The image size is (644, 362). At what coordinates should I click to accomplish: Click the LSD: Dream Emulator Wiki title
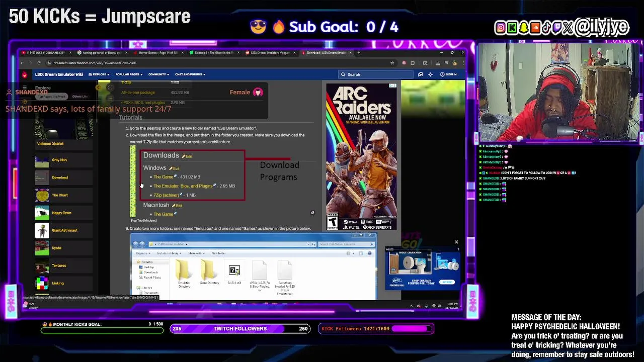pos(59,74)
